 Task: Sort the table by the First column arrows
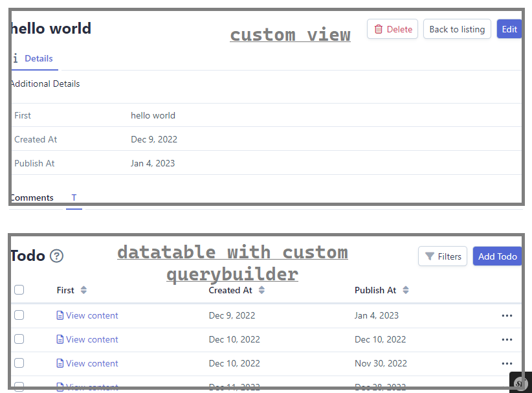tap(85, 290)
